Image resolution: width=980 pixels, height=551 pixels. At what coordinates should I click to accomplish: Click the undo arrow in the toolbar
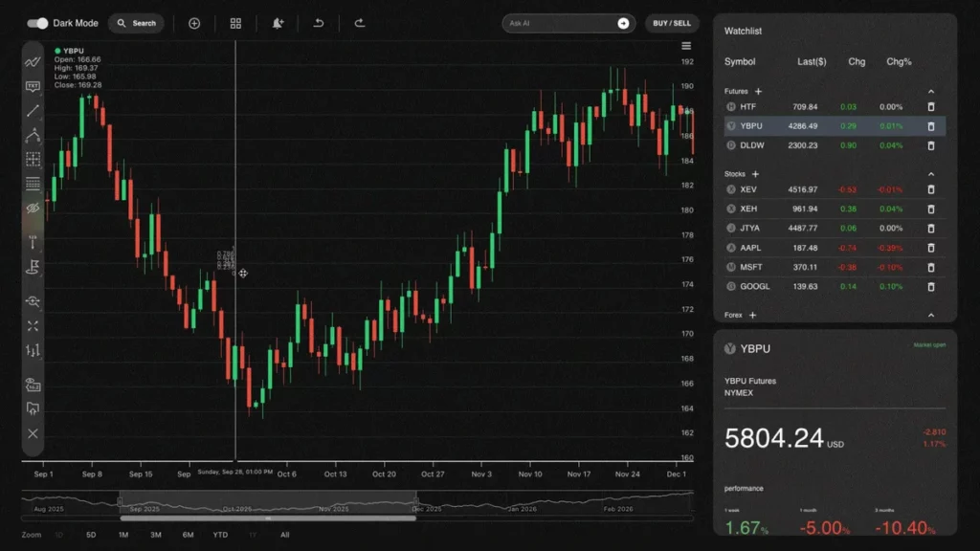(x=319, y=22)
